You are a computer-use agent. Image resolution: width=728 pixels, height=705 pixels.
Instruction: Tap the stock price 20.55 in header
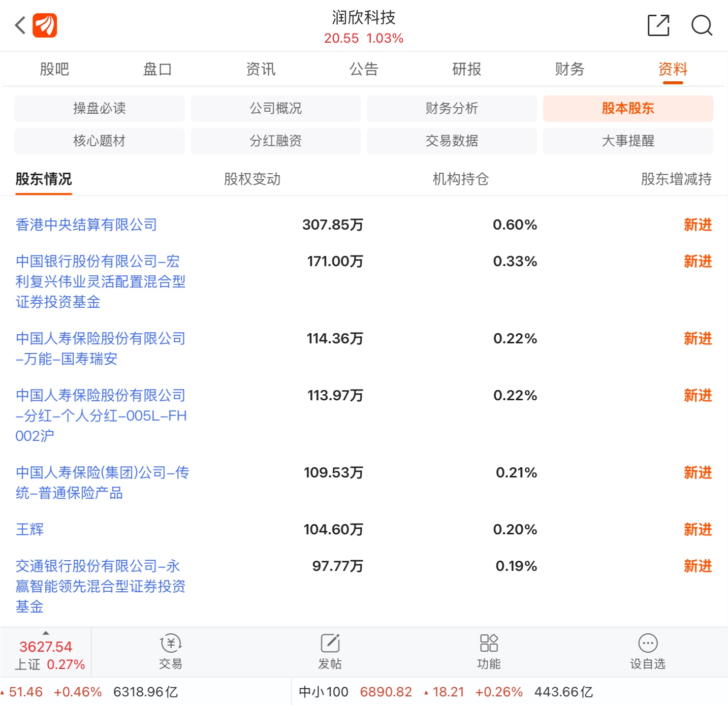click(341, 38)
